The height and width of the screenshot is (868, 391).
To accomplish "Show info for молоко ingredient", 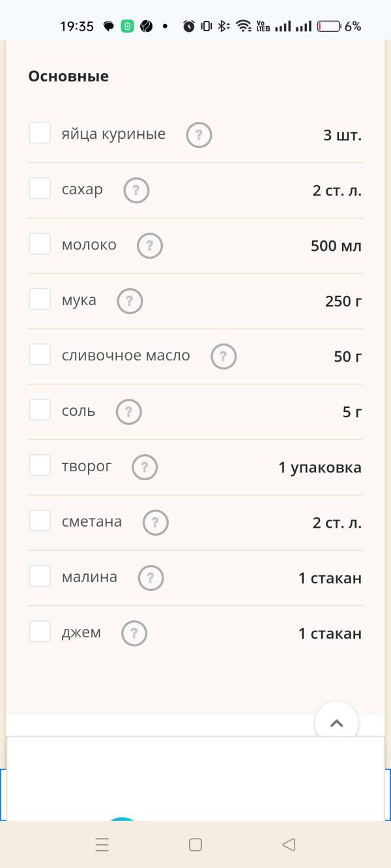I will click(x=149, y=246).
